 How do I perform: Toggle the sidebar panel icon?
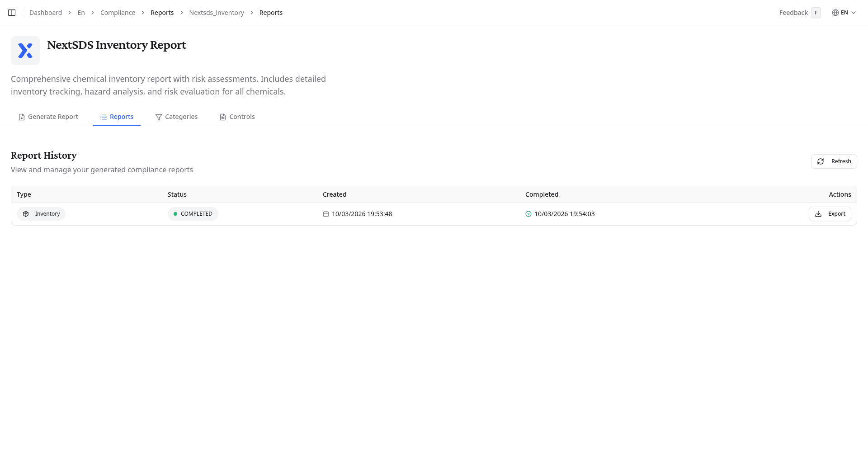click(11, 12)
